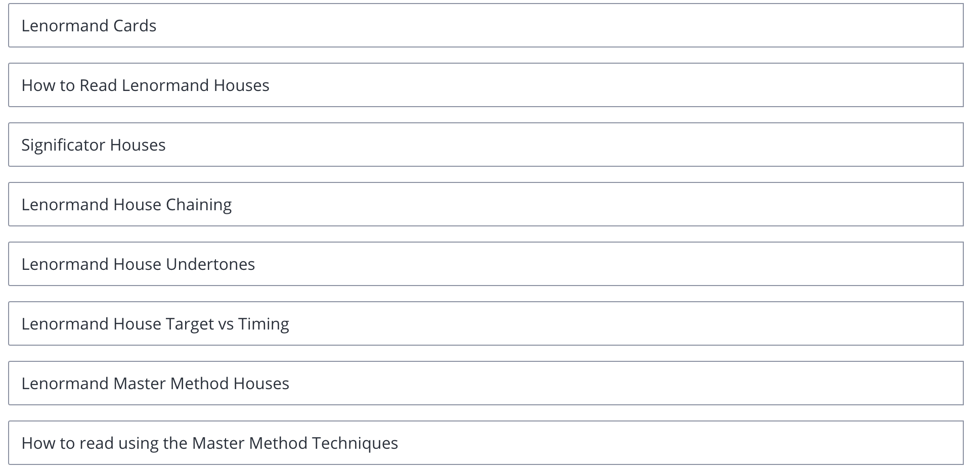Image resolution: width=980 pixels, height=470 pixels.
Task: Select 'Lenormand Master Method Houses' heading
Action: pos(155,384)
